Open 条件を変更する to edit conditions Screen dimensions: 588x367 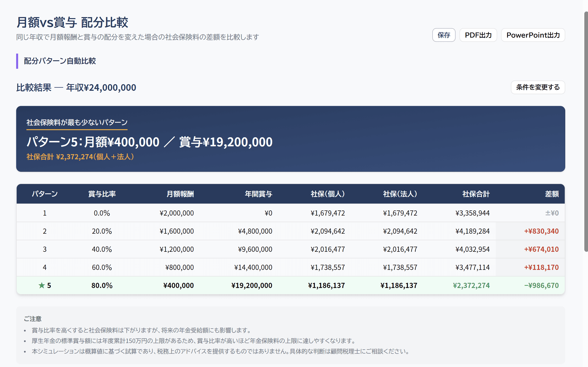538,87
